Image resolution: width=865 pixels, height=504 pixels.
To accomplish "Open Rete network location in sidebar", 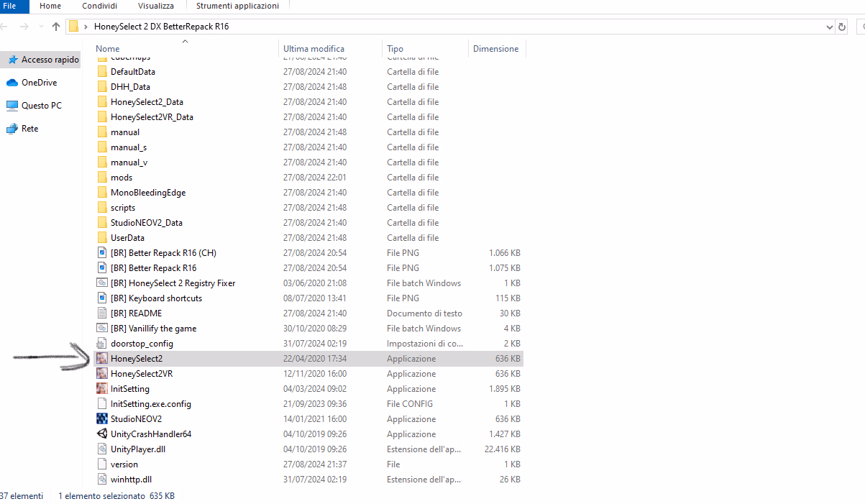I will [x=29, y=128].
